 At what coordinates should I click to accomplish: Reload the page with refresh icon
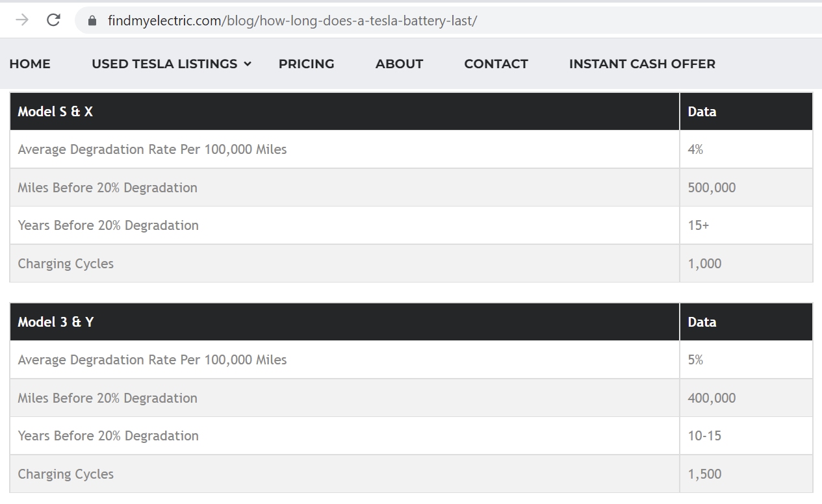[54, 20]
